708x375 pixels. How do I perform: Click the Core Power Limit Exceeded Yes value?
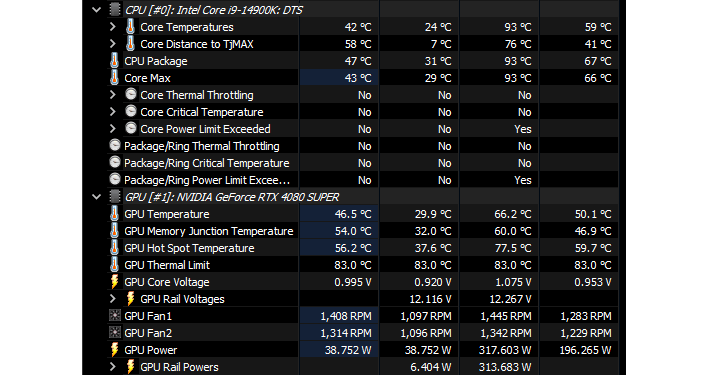pyautogui.click(x=522, y=129)
